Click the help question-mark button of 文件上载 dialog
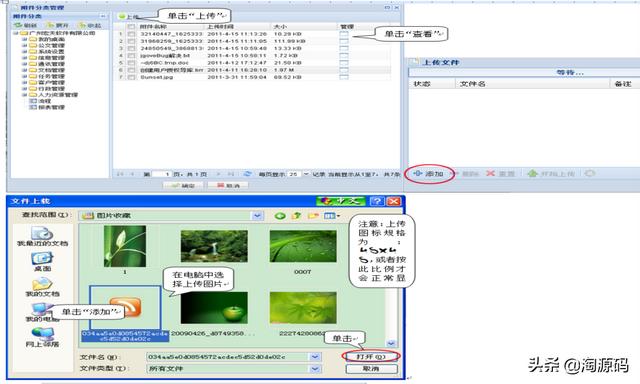The height and width of the screenshot is (384, 640). 377,201
